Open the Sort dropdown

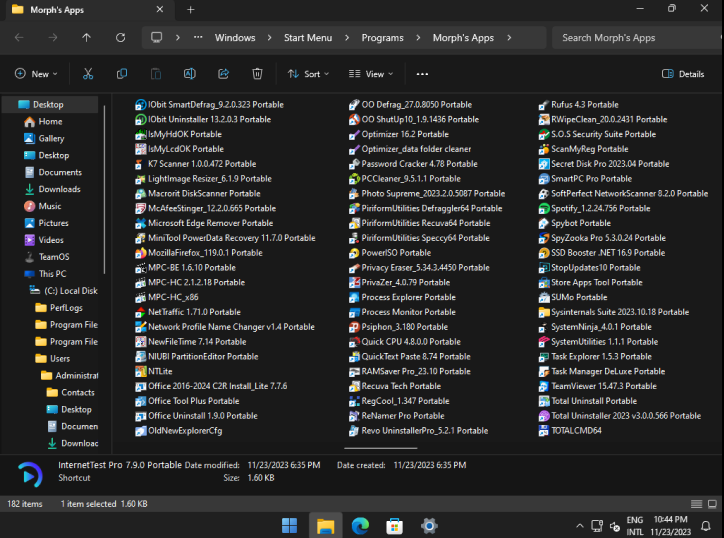coord(308,74)
